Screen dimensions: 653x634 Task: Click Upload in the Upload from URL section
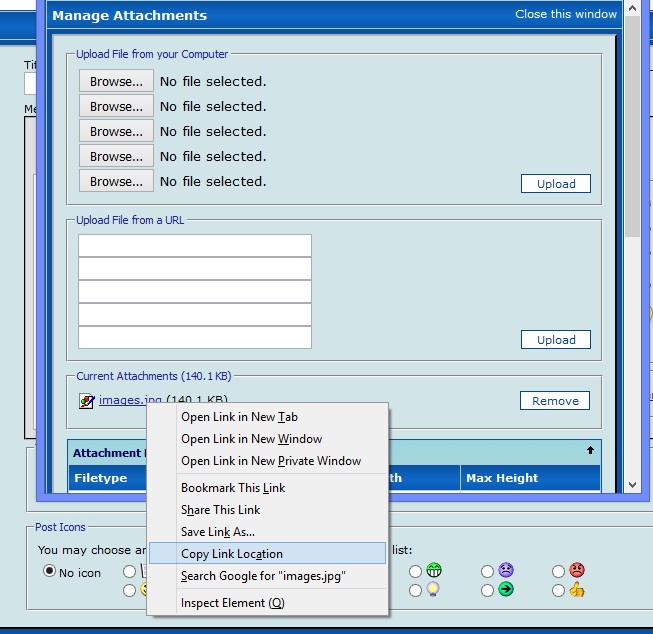pos(556,339)
